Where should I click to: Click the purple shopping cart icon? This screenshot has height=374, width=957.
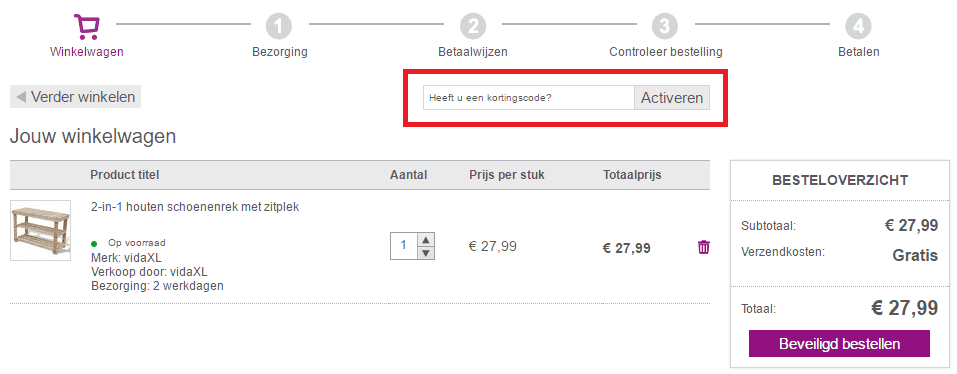(x=87, y=27)
